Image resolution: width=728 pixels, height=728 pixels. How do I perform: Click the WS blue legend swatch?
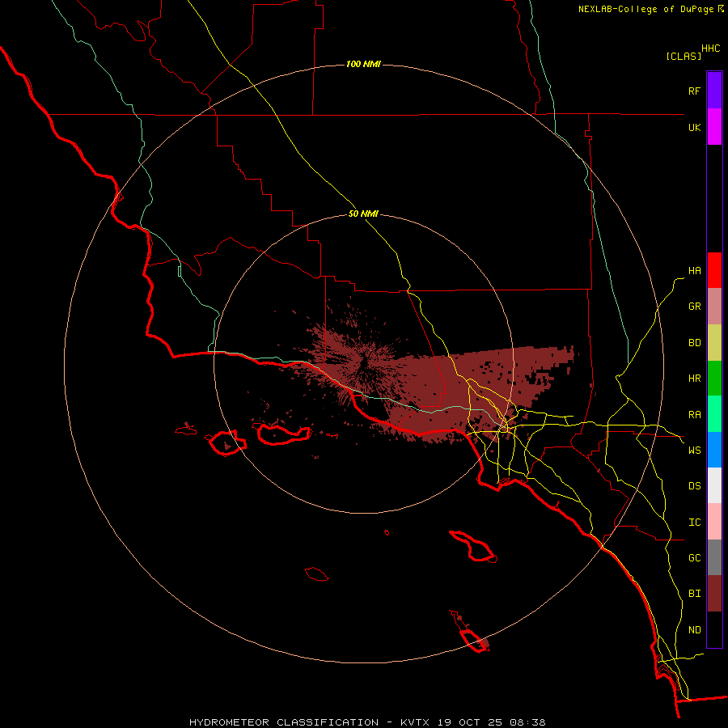coord(714,450)
